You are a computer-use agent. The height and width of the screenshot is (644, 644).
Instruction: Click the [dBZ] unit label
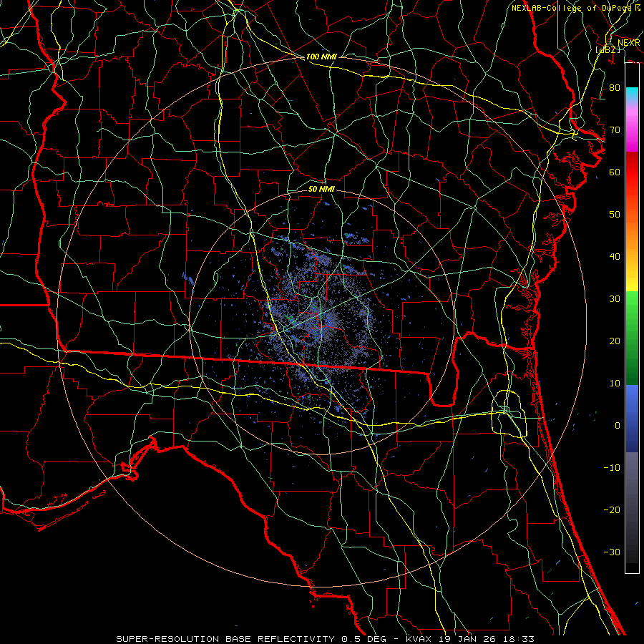tap(608, 49)
